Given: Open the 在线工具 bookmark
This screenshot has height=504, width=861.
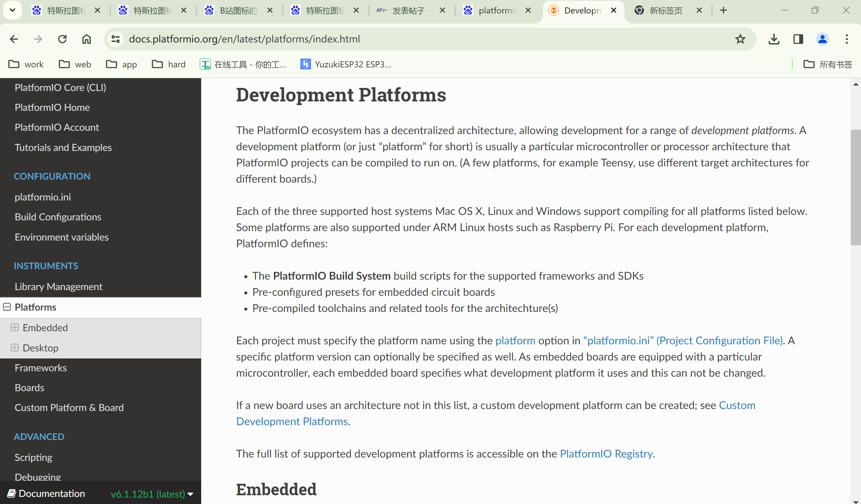Looking at the screenshot, I should pyautogui.click(x=243, y=64).
